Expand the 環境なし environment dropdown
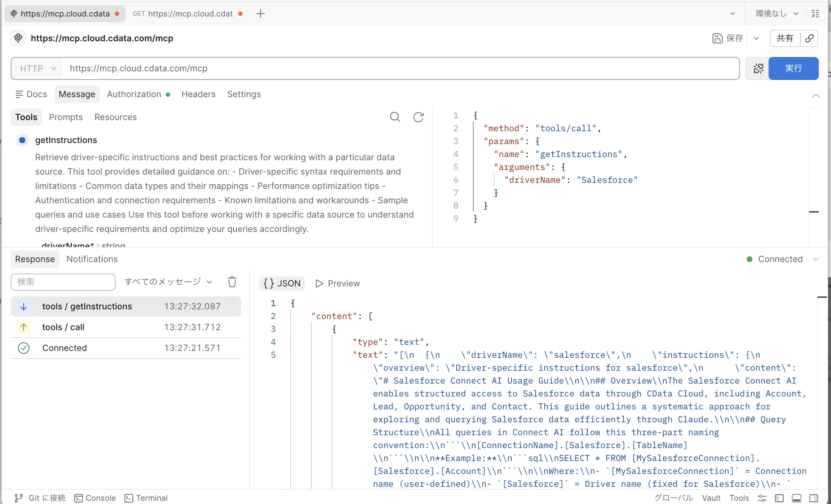This screenshot has width=831, height=504. pyautogui.click(x=776, y=14)
